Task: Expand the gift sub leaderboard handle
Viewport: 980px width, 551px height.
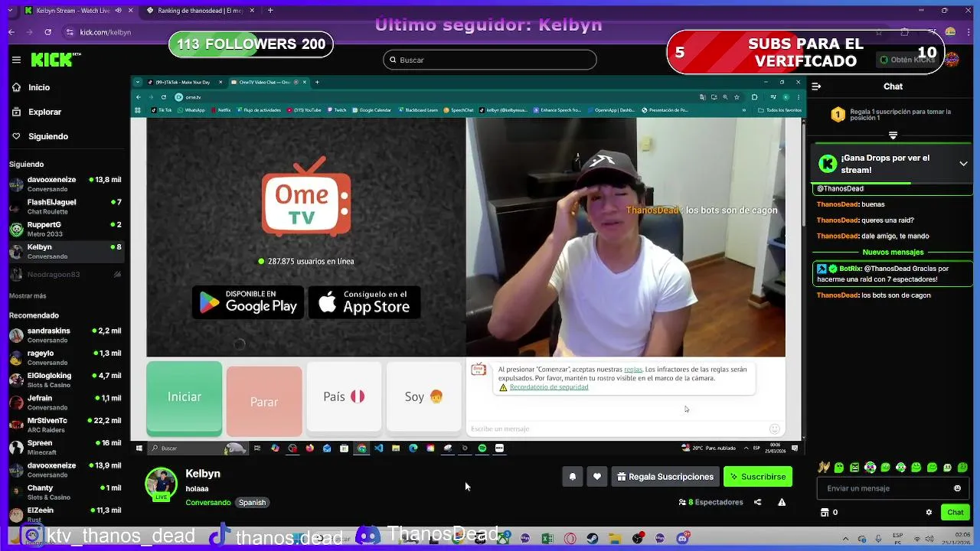Action: (x=893, y=135)
